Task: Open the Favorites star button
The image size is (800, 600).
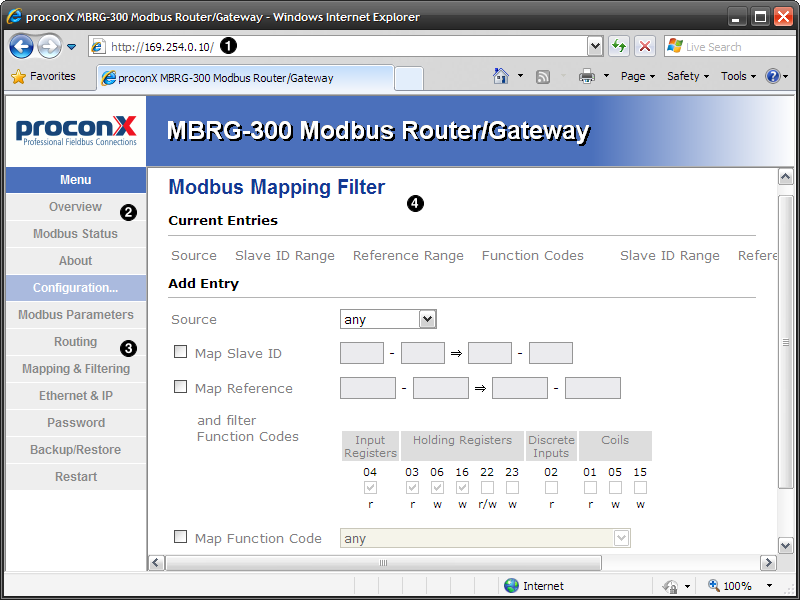Action: [43, 77]
